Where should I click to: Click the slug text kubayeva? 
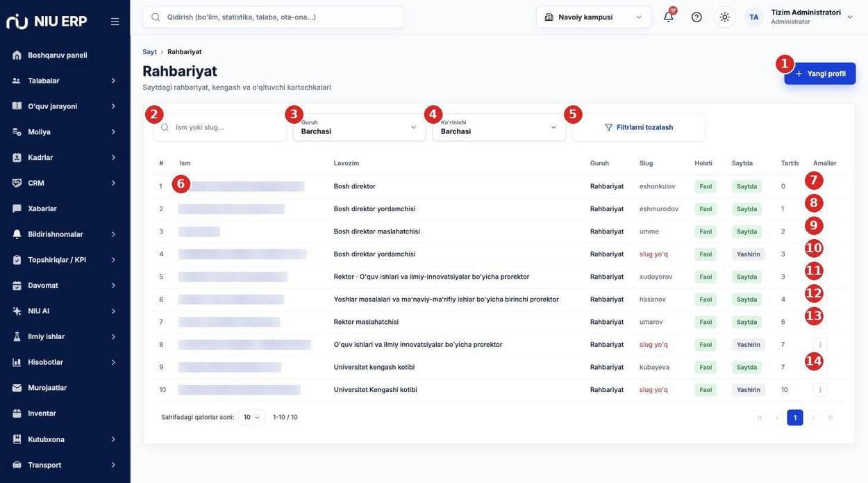tap(655, 367)
